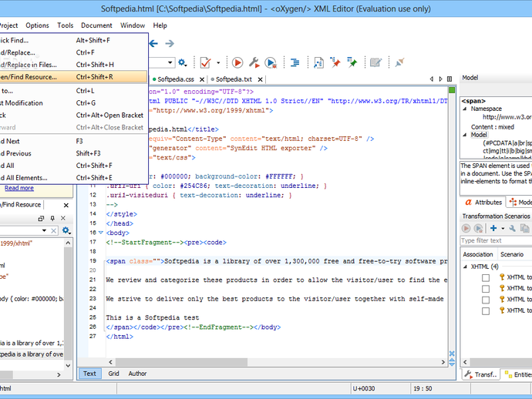Move editor tabs right with small arrow

441,79
